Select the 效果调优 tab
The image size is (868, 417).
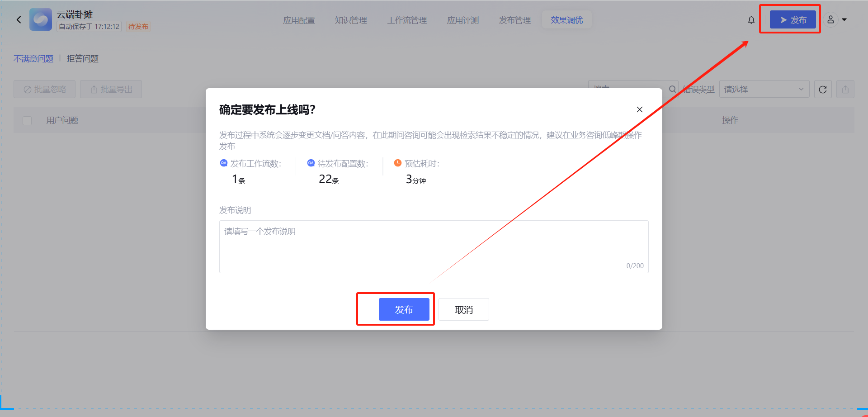pos(567,20)
